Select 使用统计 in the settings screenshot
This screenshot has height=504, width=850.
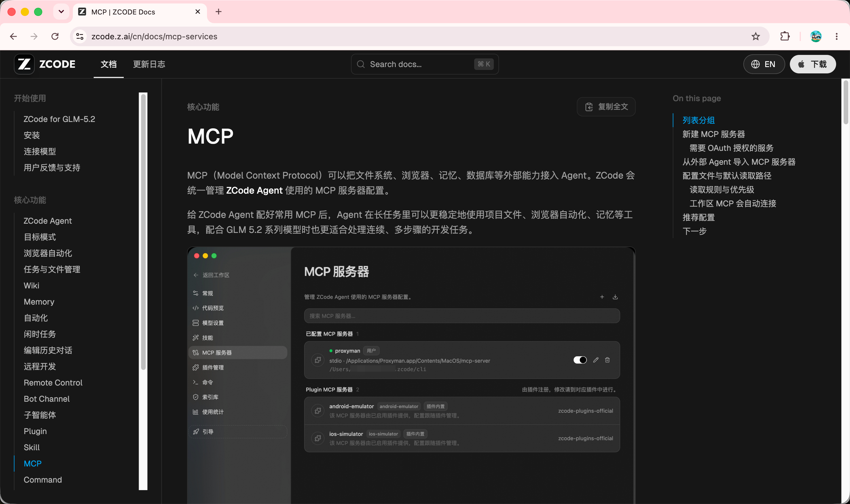pos(238,412)
